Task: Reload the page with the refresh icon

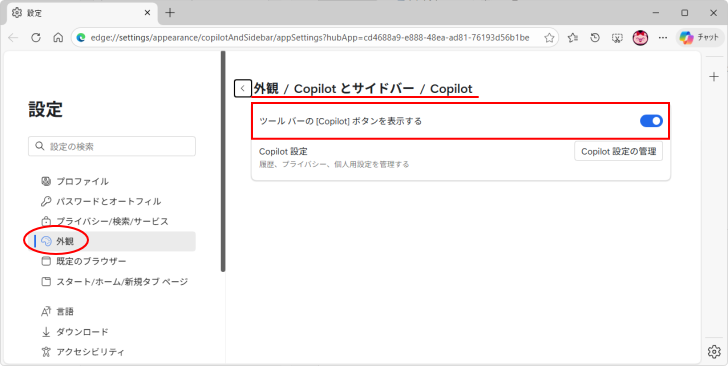Action: [36, 38]
